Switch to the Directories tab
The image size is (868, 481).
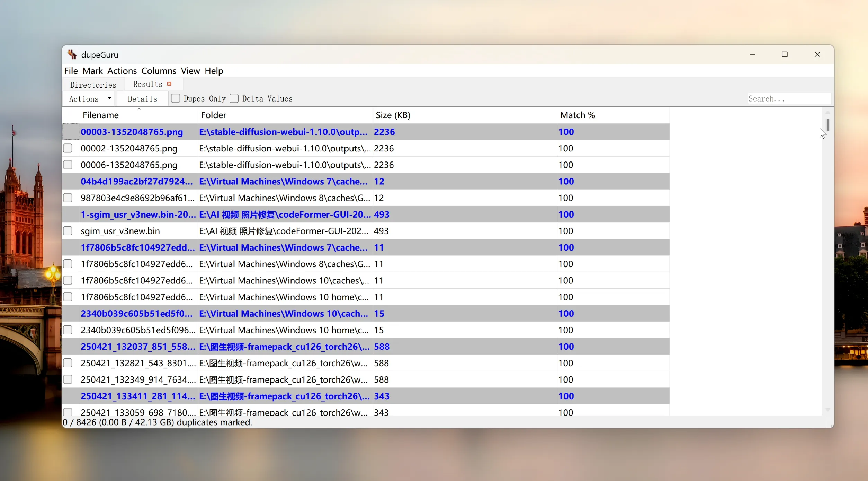tap(93, 85)
